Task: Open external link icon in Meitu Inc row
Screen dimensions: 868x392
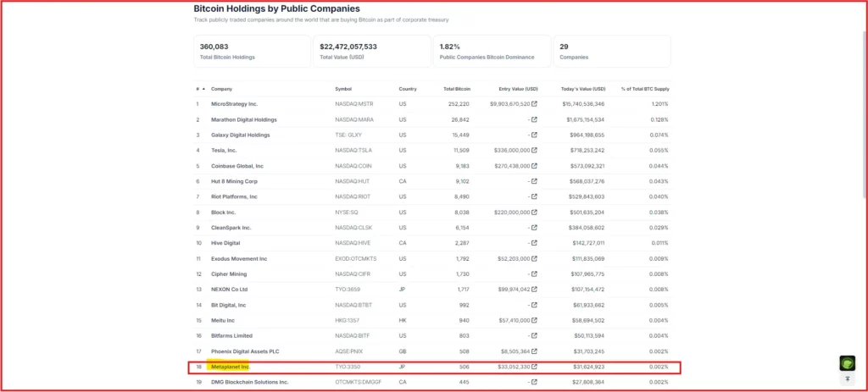Action: tap(534, 320)
